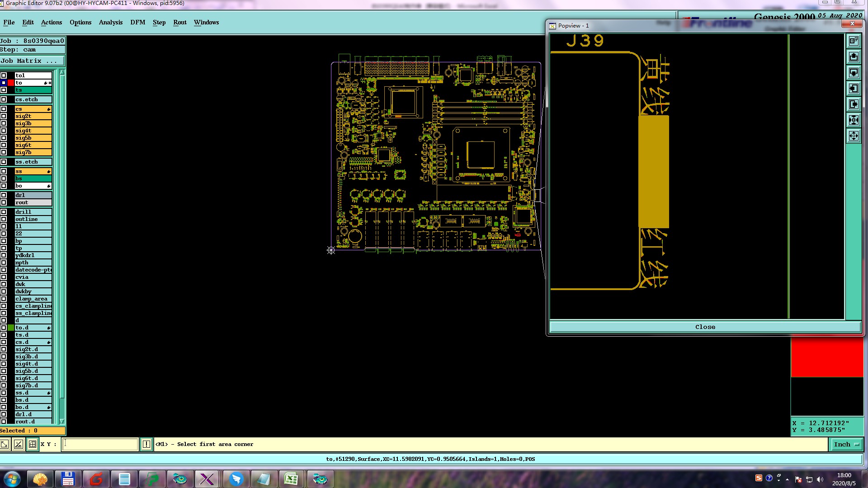This screenshot has height=488, width=868.
Task: Click the red color swatch beside layer to
Action: 11,83
